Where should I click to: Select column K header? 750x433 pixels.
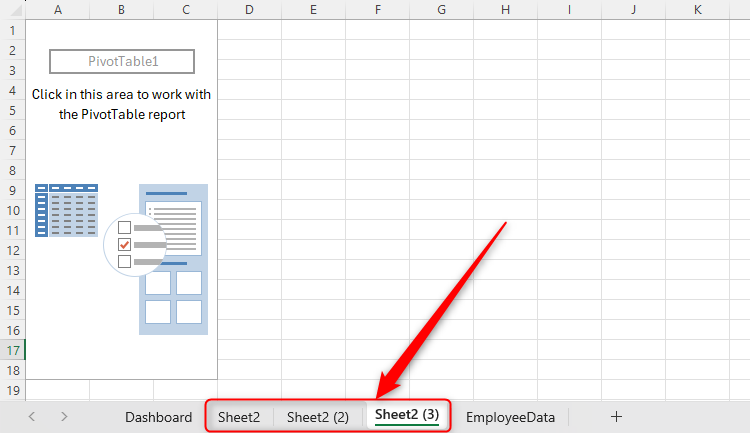pos(697,9)
